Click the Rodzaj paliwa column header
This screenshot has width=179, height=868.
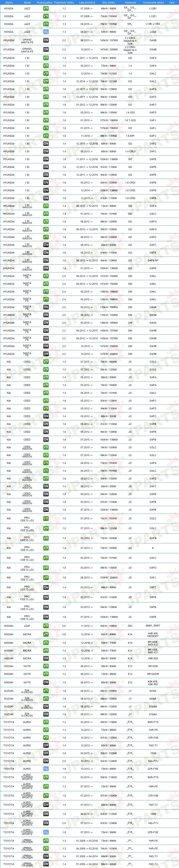coord(44,2)
